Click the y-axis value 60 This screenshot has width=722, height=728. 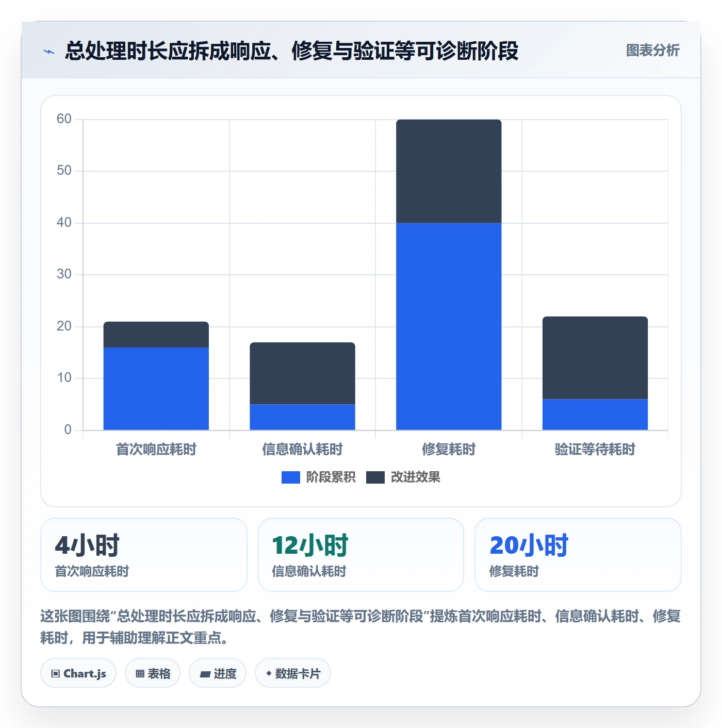(64, 119)
